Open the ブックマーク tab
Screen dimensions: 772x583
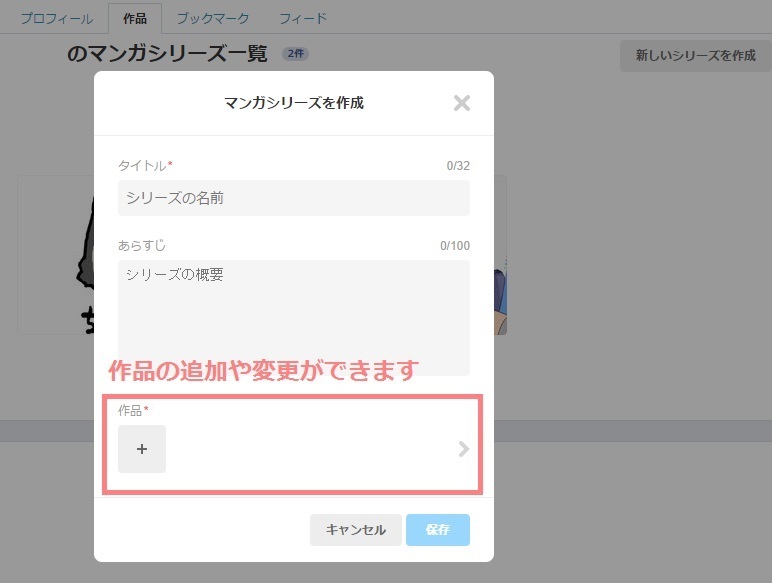213,18
